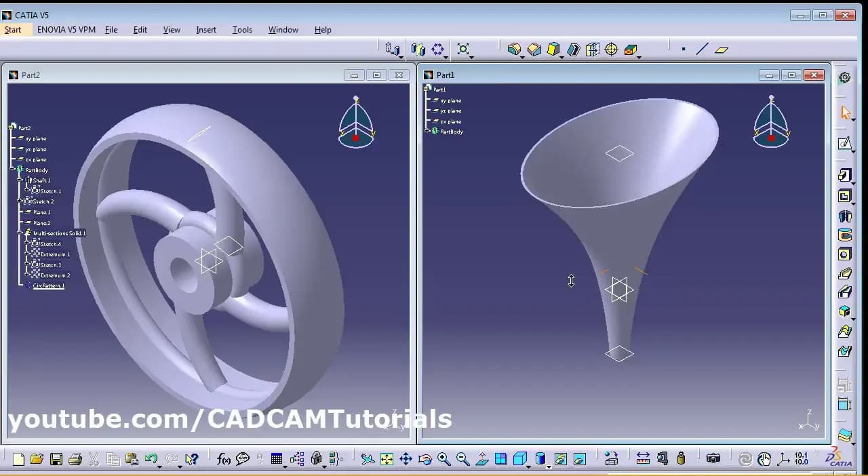Viewport: 868px width, 476px height.
Task: Open the ENOVIA V5 VPM menu
Action: point(66,30)
